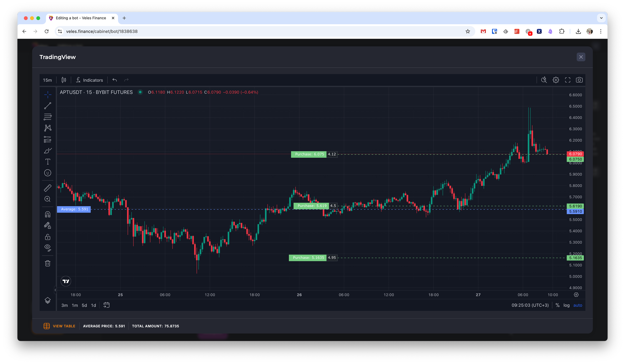Viewport: 625px width, 364px height.
Task: Remove drawings with the trash icon
Action: [47, 263]
